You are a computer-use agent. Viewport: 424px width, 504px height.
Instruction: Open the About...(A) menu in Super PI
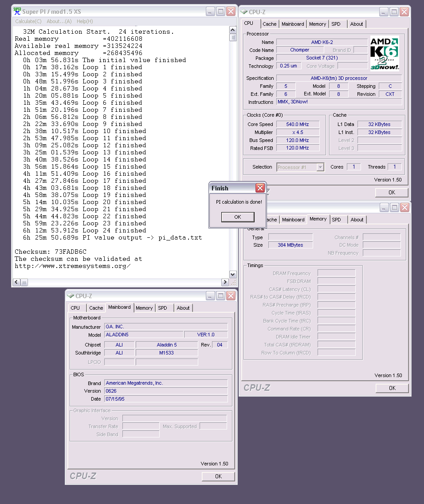[59, 21]
